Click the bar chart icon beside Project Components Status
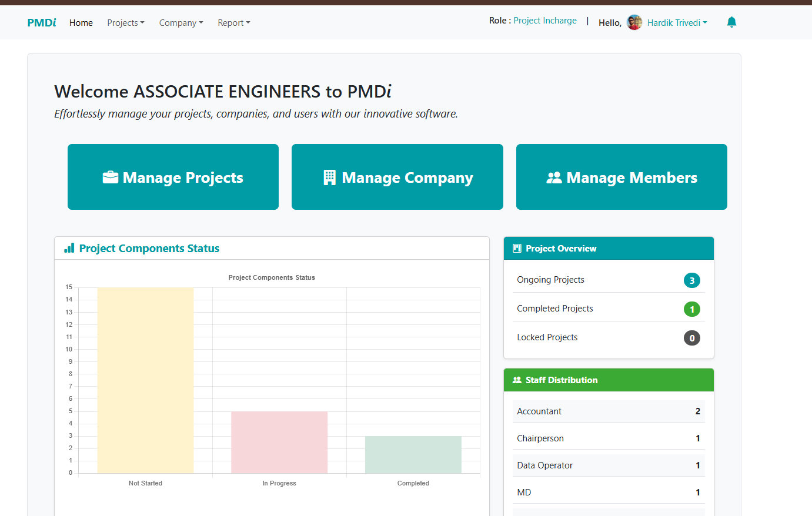The image size is (812, 516). coord(69,248)
